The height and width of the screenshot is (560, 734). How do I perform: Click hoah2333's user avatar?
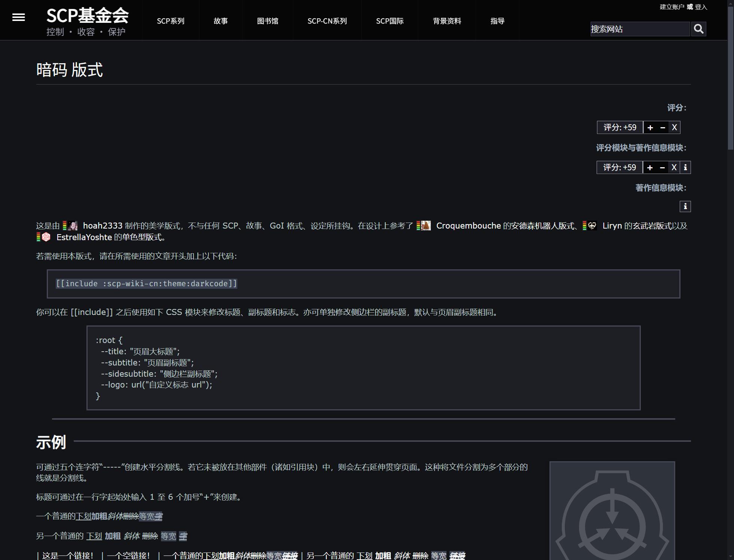click(73, 226)
